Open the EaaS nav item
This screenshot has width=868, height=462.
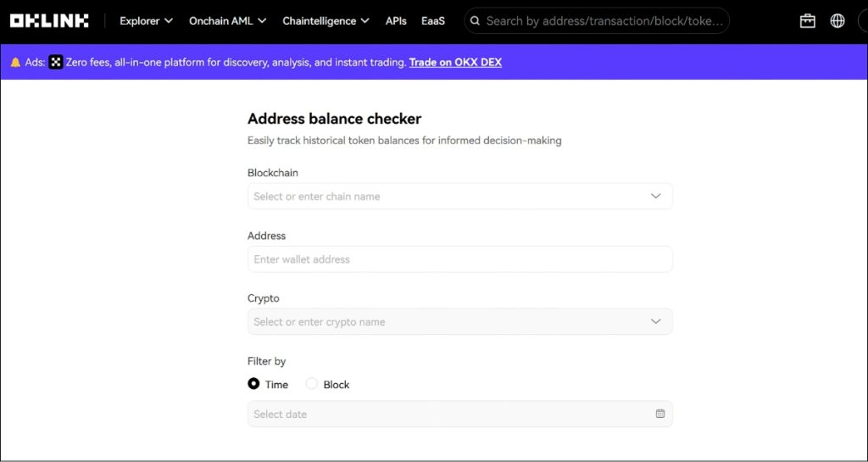[x=433, y=20]
